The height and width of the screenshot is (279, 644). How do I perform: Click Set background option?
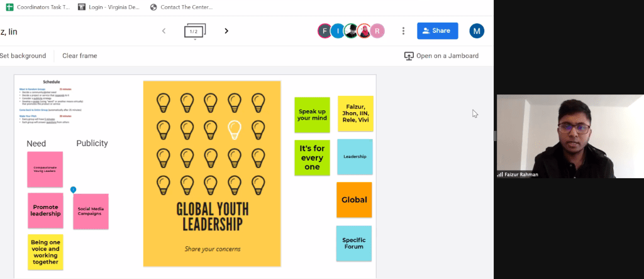pyautogui.click(x=23, y=56)
